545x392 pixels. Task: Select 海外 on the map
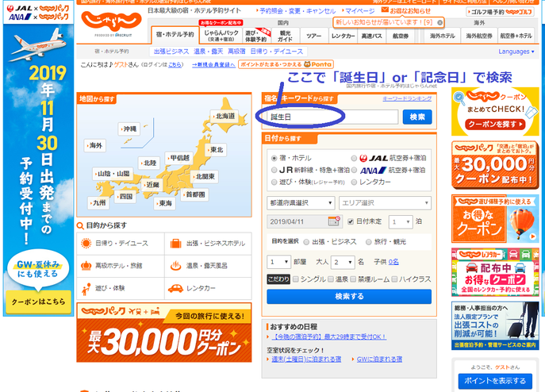95,145
